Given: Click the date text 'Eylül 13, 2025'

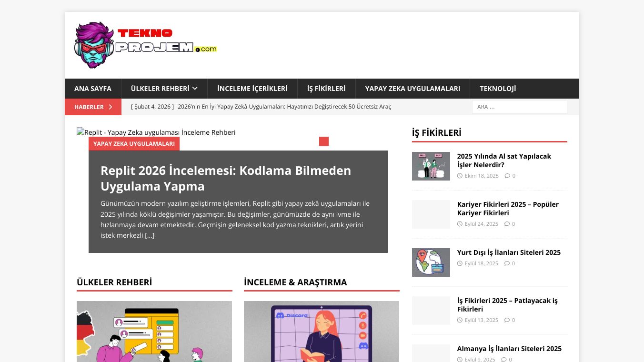Looking at the screenshot, I should [482, 320].
